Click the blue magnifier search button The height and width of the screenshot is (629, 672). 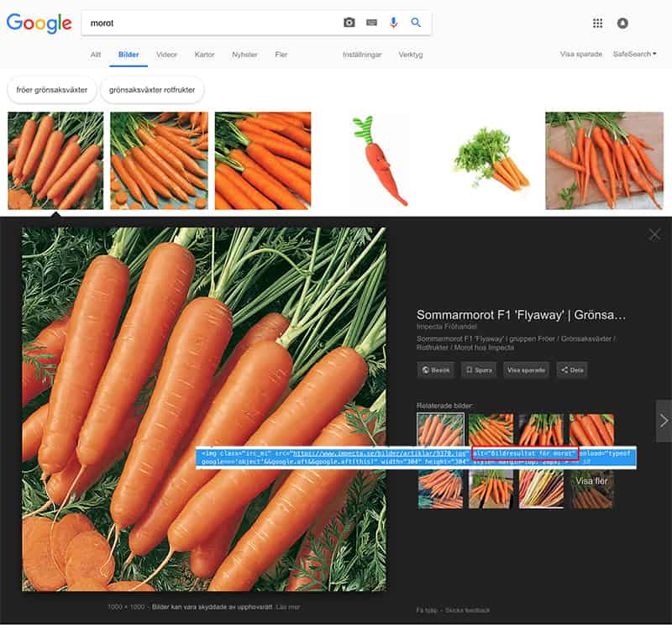click(x=416, y=23)
